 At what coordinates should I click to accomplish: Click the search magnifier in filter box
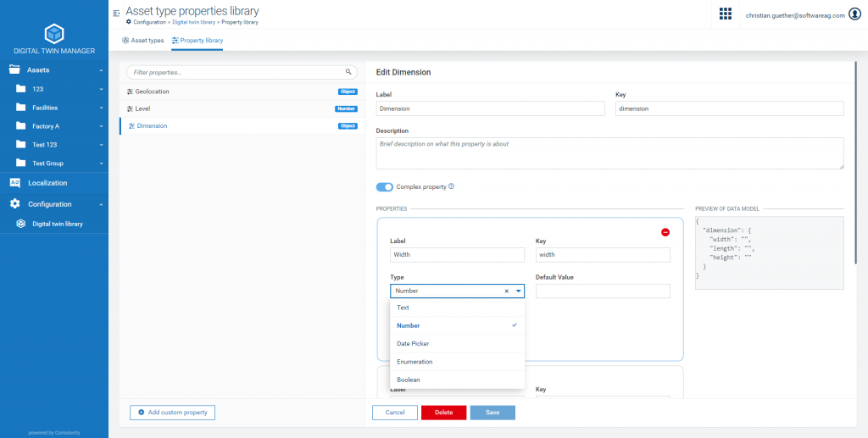click(x=348, y=73)
